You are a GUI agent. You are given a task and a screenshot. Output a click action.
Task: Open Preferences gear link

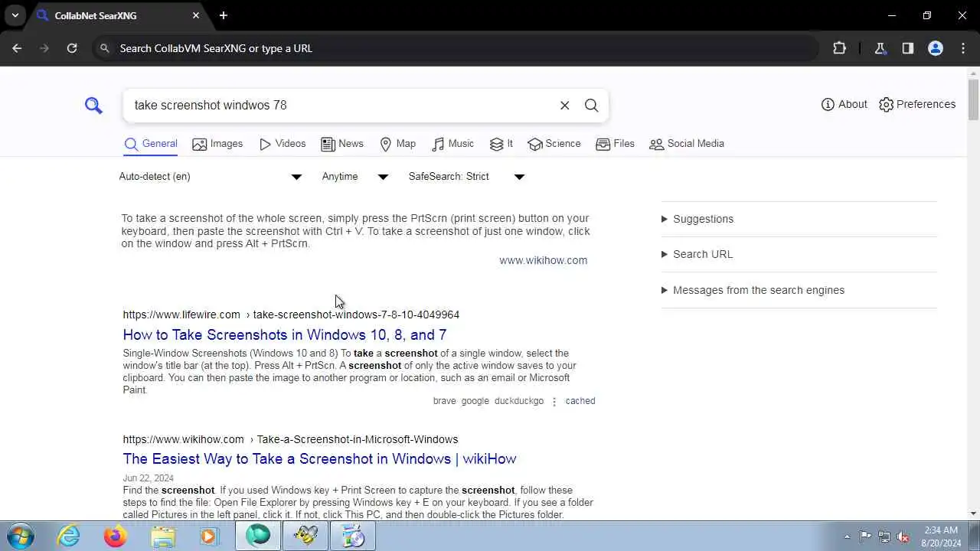917,104
